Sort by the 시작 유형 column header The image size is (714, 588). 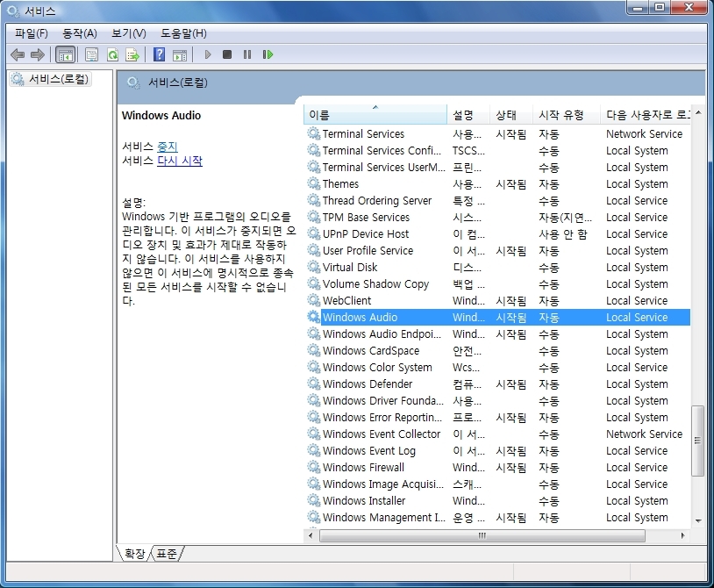click(x=566, y=115)
